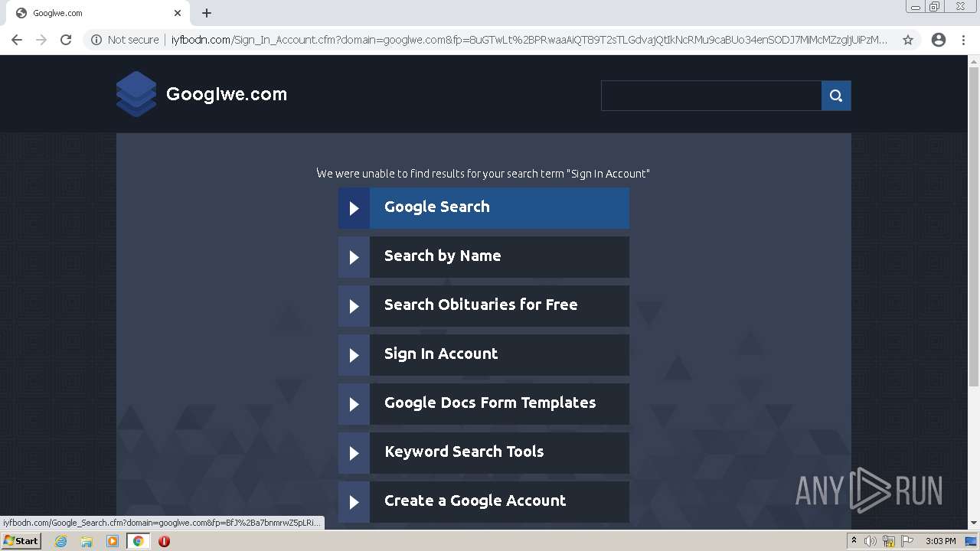Click the arrow beside Create a Google Account
This screenshot has width=980, height=551.
354,502
